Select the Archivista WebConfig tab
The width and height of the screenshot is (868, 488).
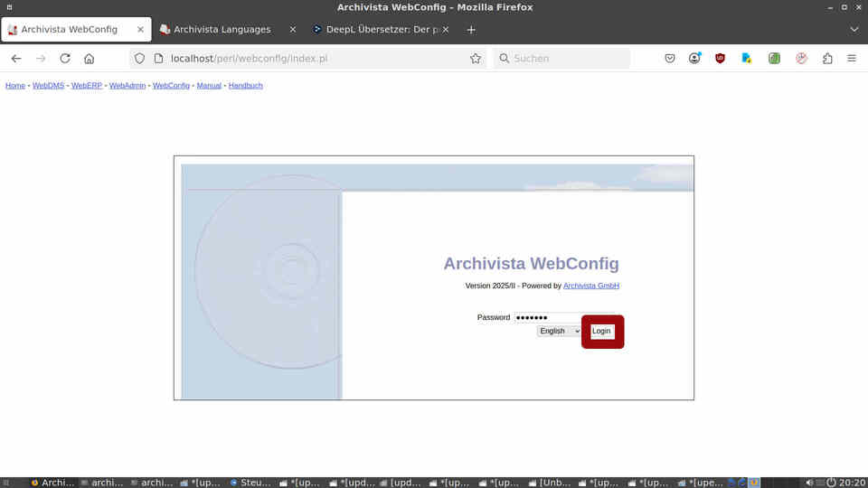coord(76,29)
